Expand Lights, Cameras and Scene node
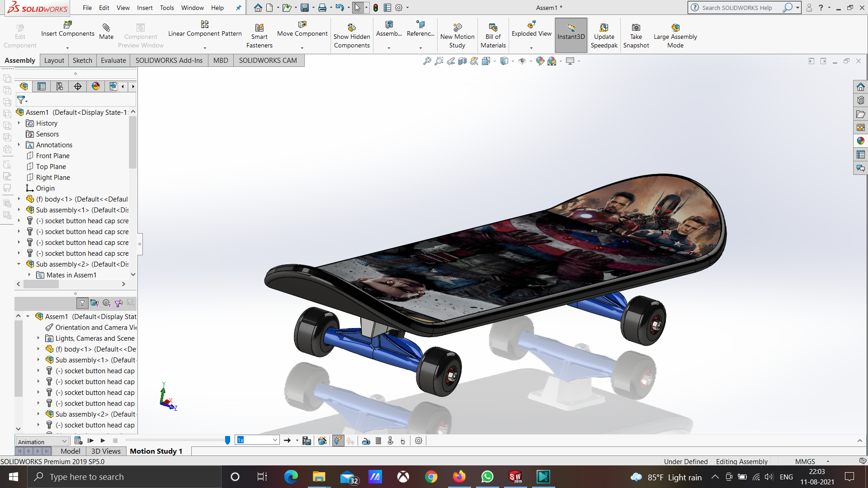The height and width of the screenshot is (488, 868). click(38, 338)
